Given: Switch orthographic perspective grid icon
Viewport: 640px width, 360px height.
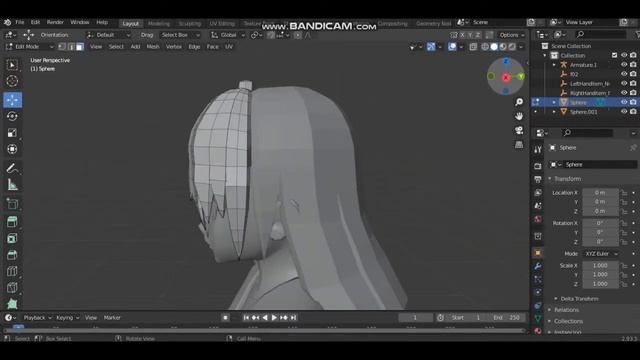Looking at the screenshot, I should click(519, 144).
